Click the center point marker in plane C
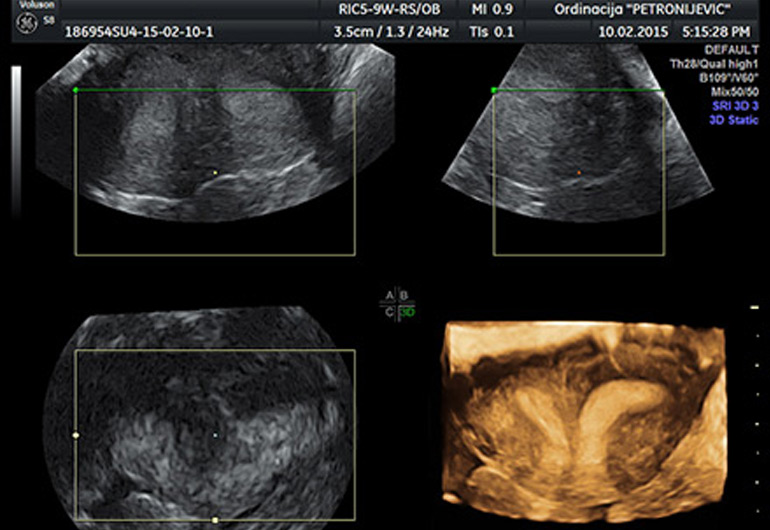The width and height of the screenshot is (770, 530). (215, 436)
